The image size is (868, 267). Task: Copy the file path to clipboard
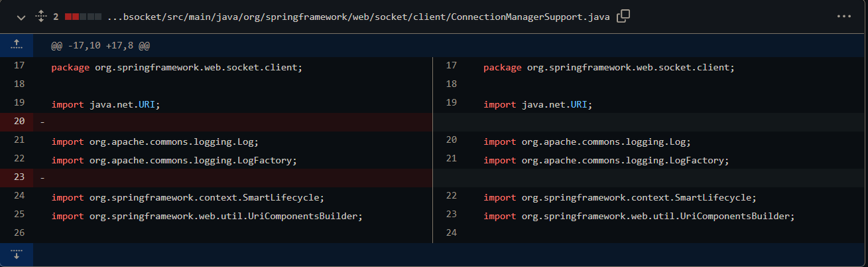click(x=623, y=17)
